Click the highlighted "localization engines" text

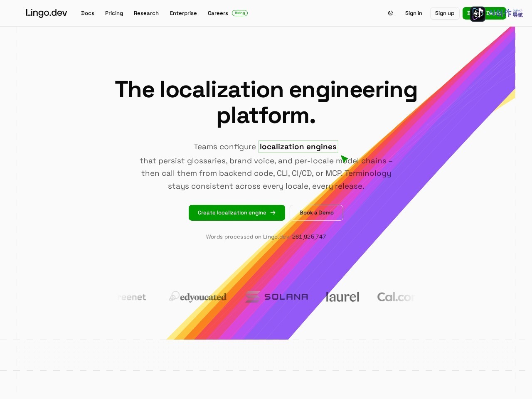click(298, 147)
